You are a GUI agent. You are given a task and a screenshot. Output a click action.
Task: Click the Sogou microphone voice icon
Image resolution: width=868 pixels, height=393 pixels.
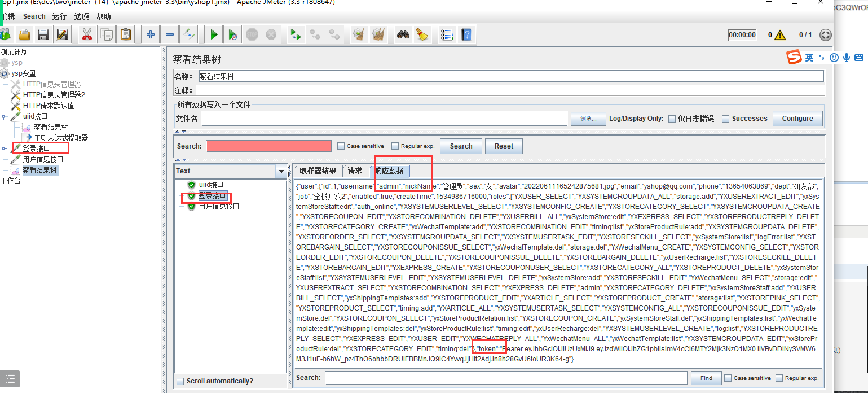[x=847, y=58]
